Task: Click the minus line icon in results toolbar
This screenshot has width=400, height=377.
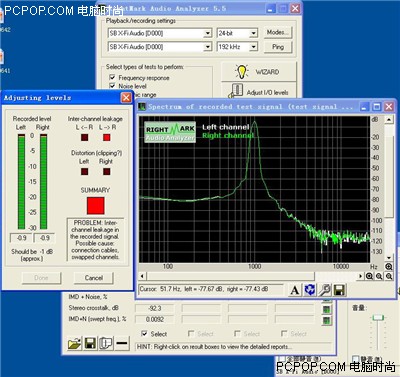Action: pos(122,343)
